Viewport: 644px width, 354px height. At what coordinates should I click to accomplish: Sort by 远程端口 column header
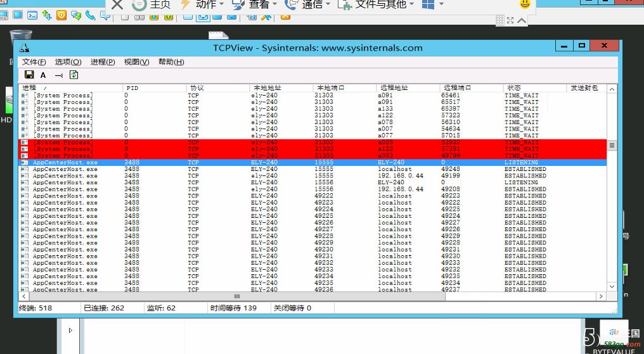click(472, 88)
